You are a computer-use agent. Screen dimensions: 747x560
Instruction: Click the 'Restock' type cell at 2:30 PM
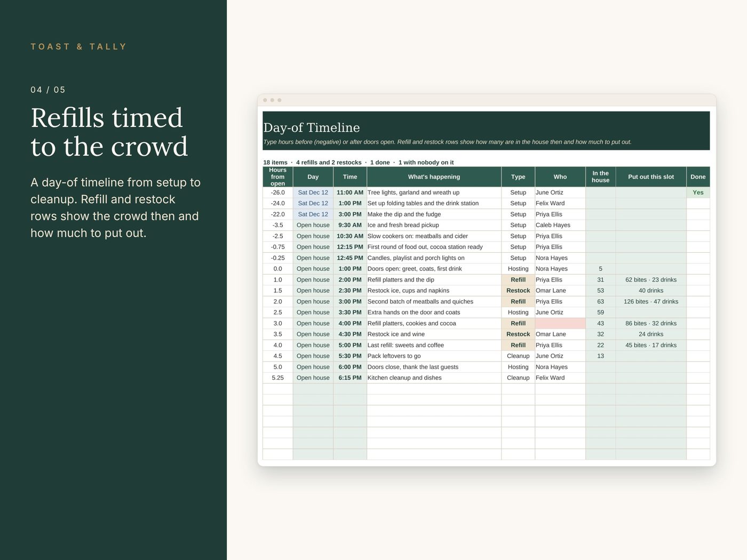coord(518,291)
